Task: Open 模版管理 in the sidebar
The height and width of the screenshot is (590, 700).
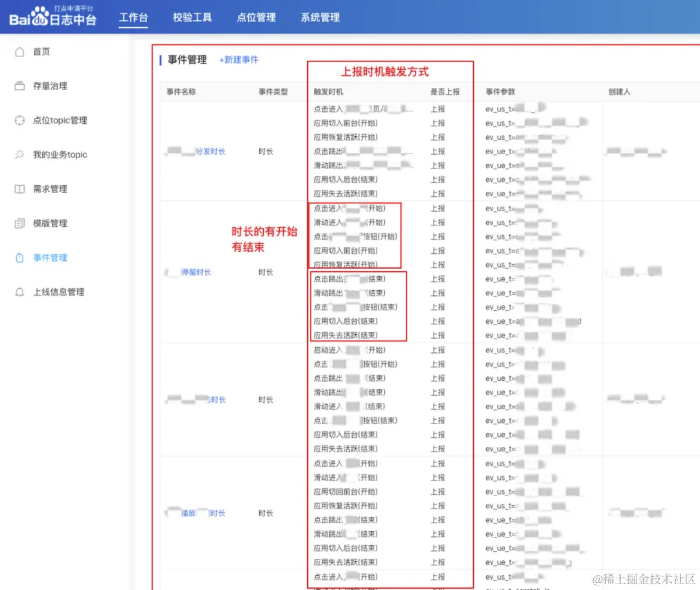Action: click(x=50, y=223)
